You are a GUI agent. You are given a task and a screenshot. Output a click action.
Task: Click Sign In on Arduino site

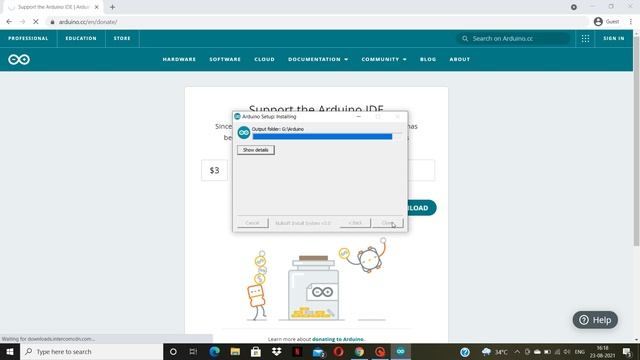pyautogui.click(x=614, y=38)
